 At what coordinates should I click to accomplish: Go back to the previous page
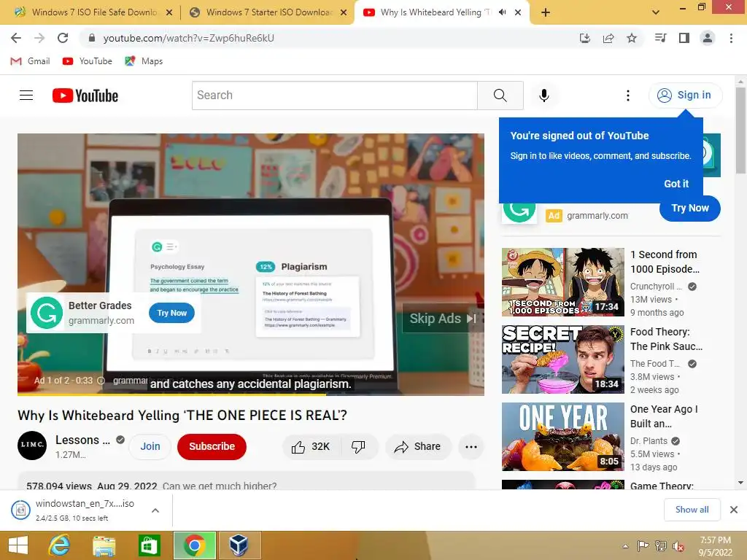pyautogui.click(x=16, y=38)
